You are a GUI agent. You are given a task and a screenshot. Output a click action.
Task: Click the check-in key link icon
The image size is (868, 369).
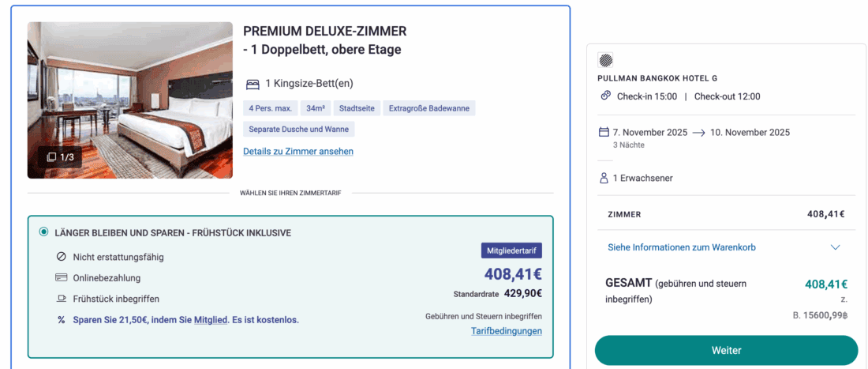click(x=606, y=96)
